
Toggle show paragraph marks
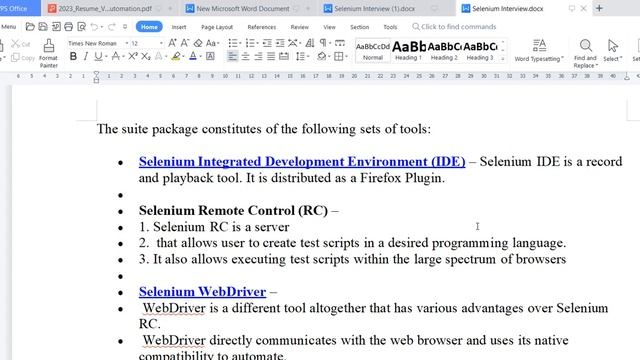click(323, 43)
